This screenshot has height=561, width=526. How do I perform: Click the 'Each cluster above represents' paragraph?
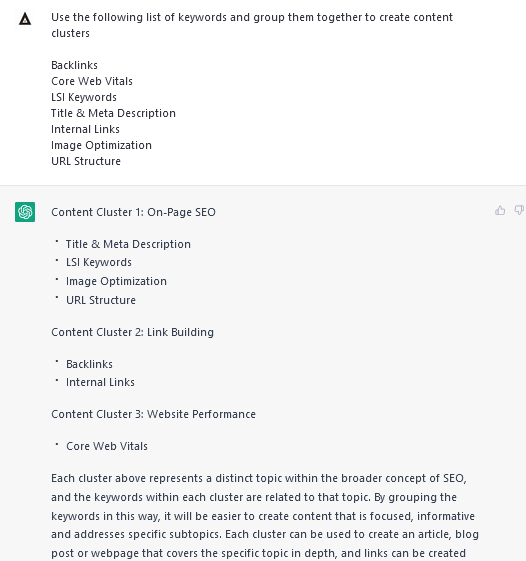point(265,516)
